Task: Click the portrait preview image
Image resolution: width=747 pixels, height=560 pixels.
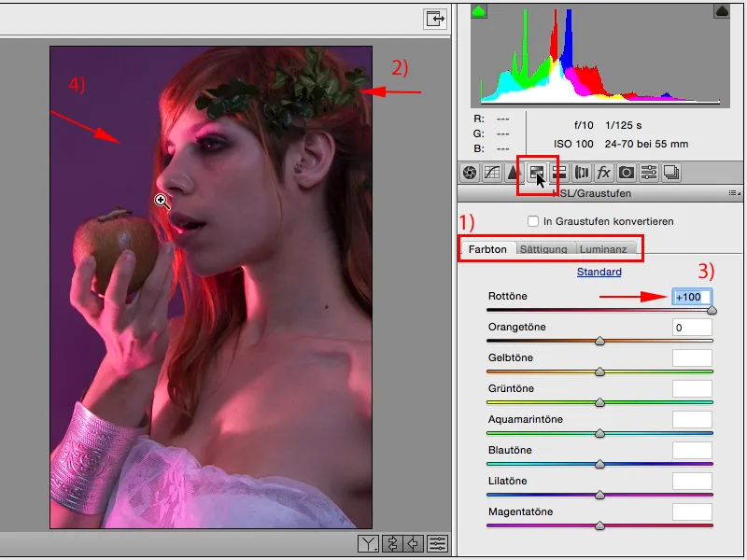Action: (211, 287)
